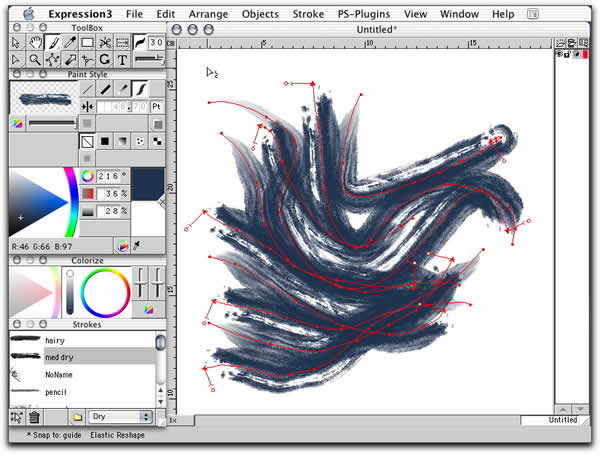The image size is (600, 454).
Task: Click the Colorize hue ring
Action: tap(105, 292)
